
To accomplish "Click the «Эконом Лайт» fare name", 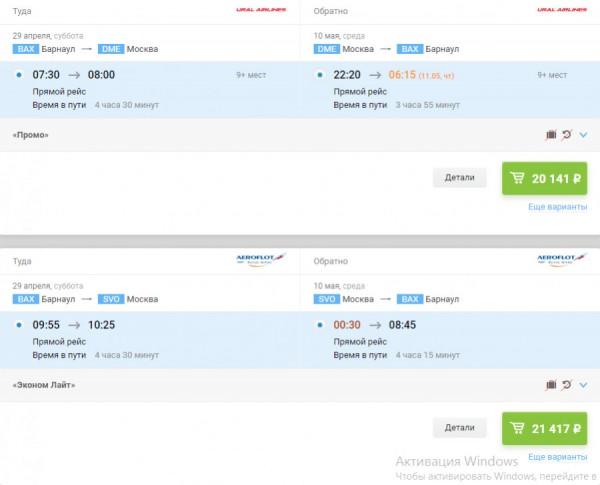I will coord(44,385).
